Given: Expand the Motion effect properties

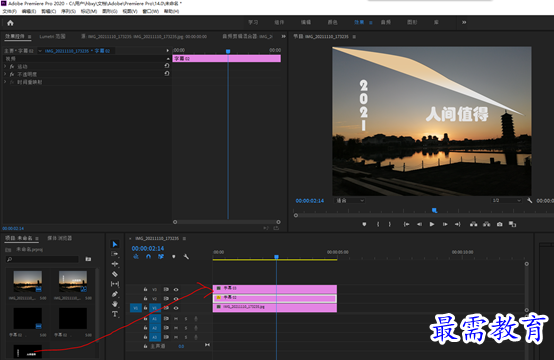Looking at the screenshot, I should coord(5,66).
